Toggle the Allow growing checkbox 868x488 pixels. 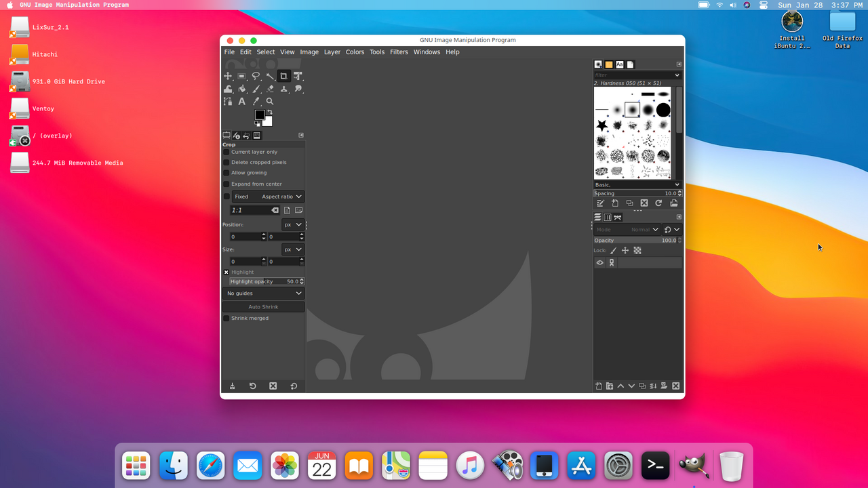point(226,173)
